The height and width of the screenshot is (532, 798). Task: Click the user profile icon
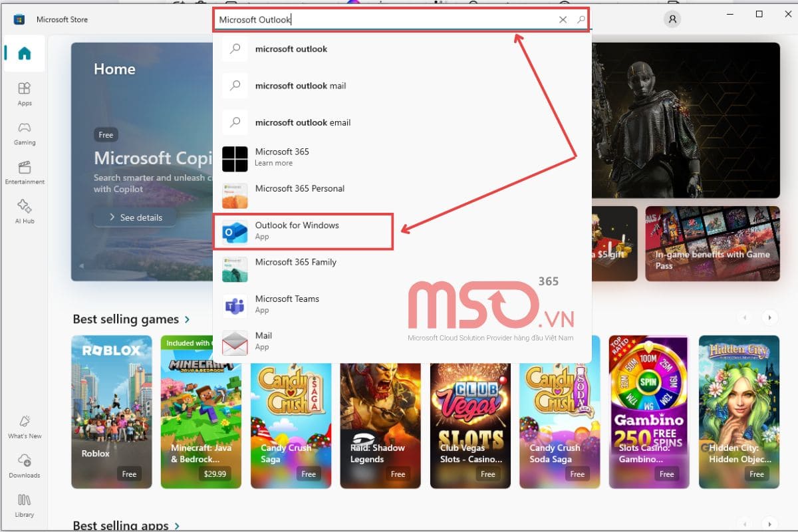click(x=672, y=19)
